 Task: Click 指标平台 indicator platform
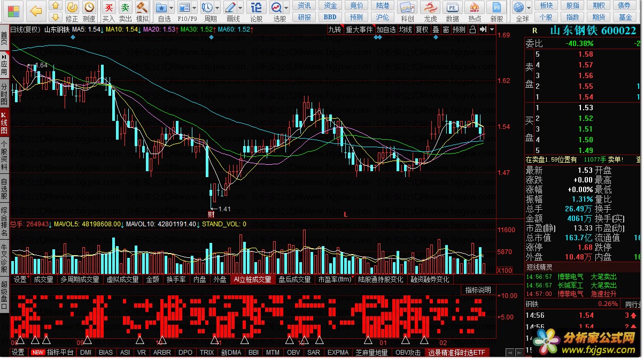60,352
